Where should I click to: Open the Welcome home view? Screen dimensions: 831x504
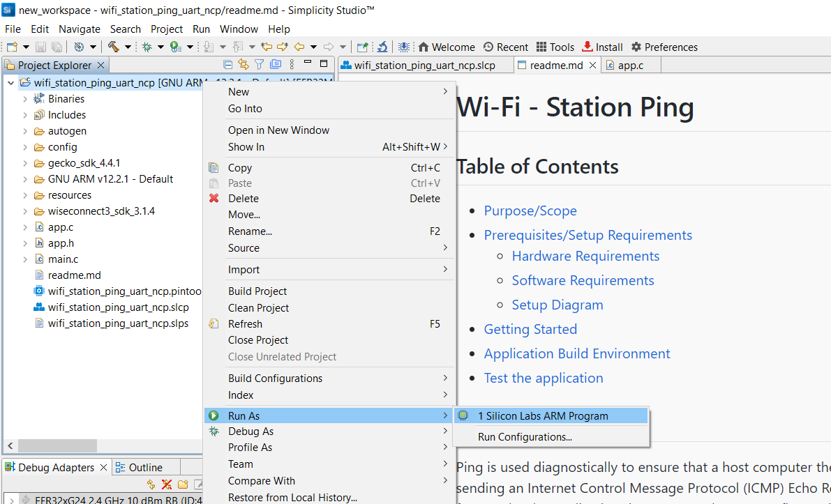pyautogui.click(x=446, y=47)
